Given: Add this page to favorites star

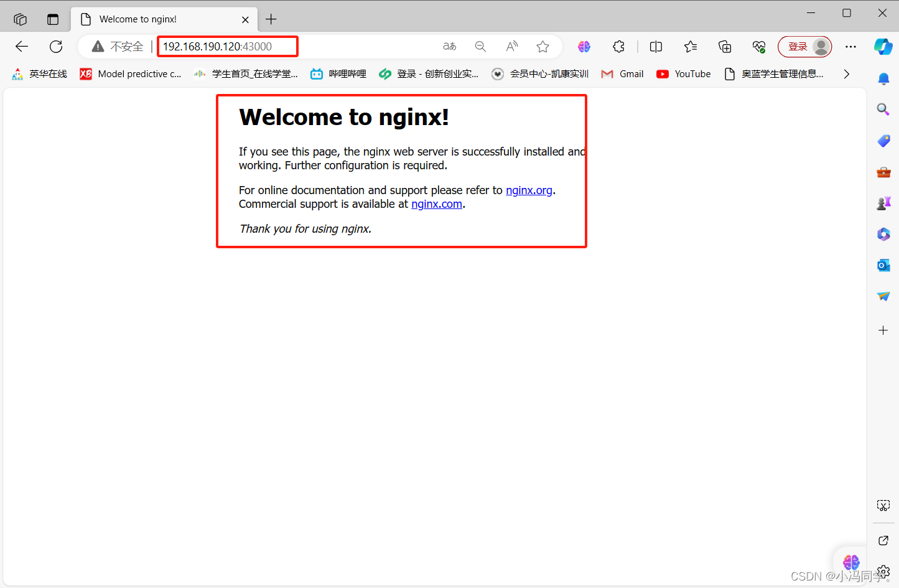Looking at the screenshot, I should point(543,47).
